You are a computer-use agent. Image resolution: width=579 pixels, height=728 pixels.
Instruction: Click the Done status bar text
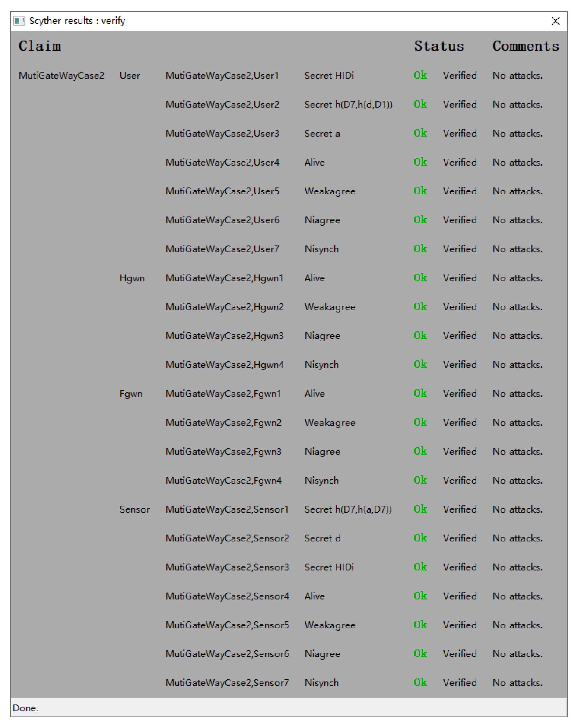click(25, 708)
